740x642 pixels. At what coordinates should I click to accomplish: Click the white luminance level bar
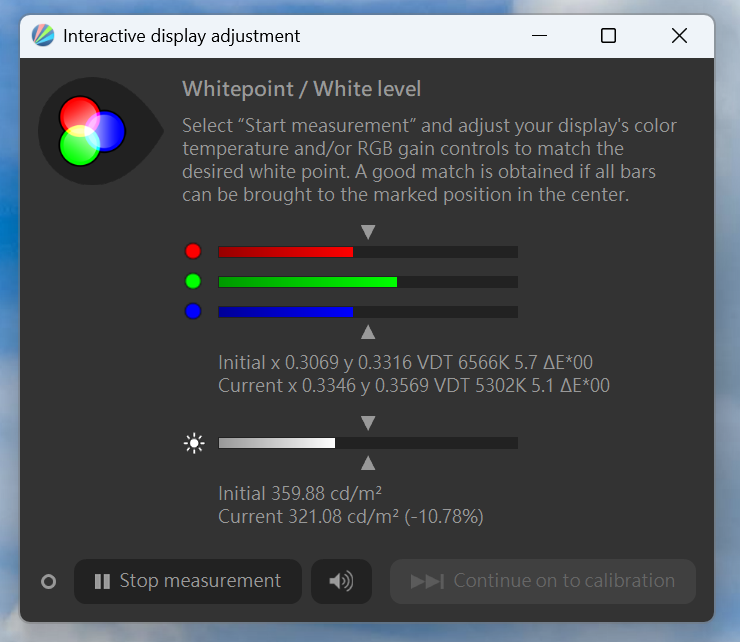tap(368, 443)
